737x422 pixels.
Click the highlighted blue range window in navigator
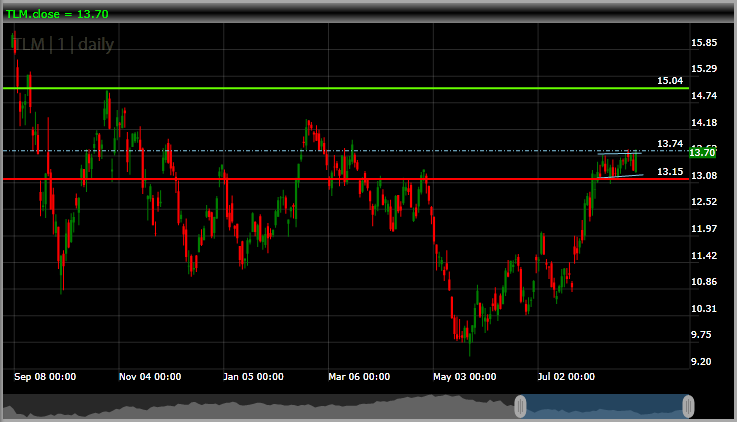[604, 406]
